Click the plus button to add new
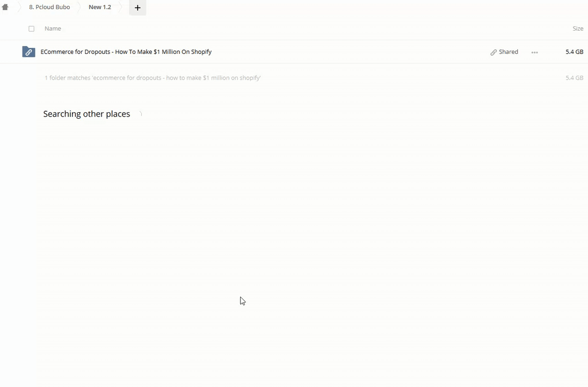The width and height of the screenshot is (588, 387). coord(137,8)
